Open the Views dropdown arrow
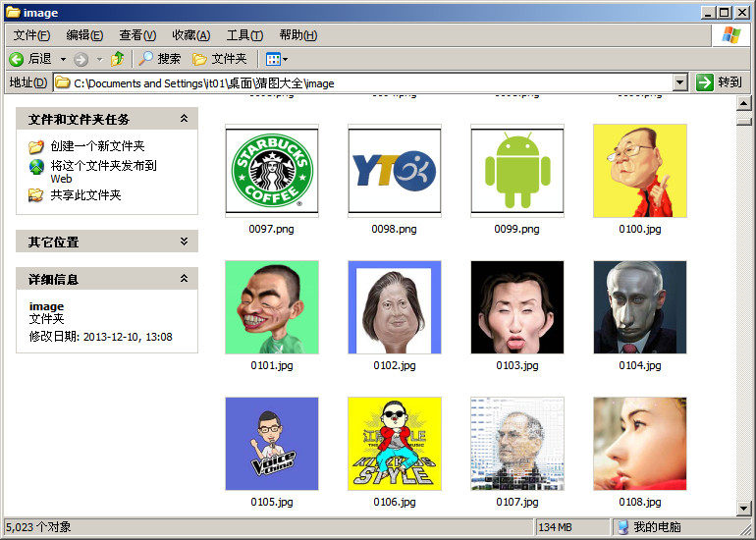756x540 pixels. pyautogui.click(x=285, y=59)
